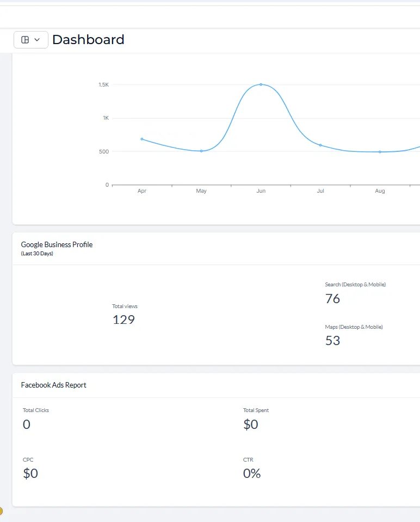Image resolution: width=420 pixels, height=522 pixels.
Task: Click the yellow circle at bottom-left edge
Action: click(1, 511)
